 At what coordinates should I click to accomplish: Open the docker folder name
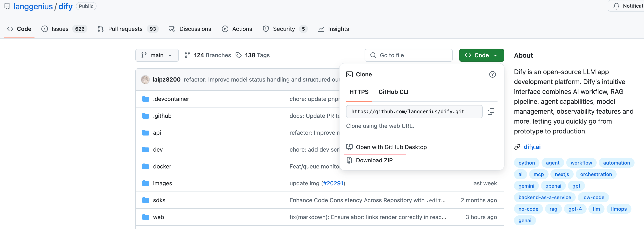[162, 166]
